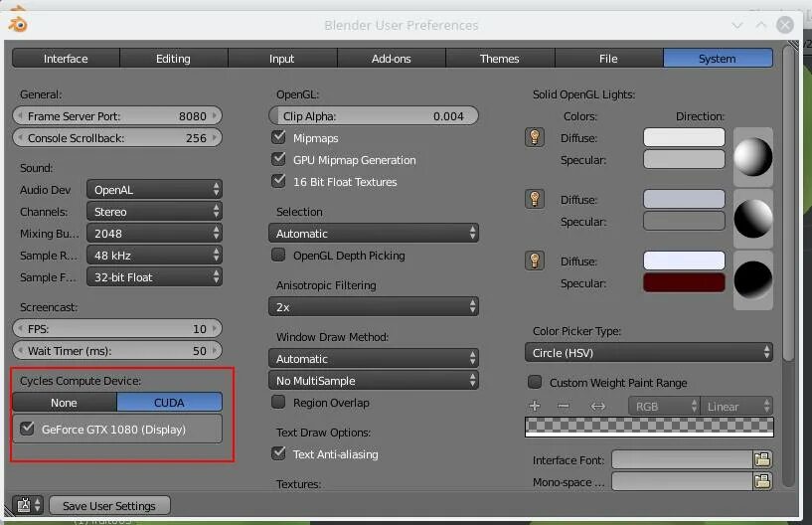Toggle the third solid OpenGL light bulb icon

(x=535, y=261)
